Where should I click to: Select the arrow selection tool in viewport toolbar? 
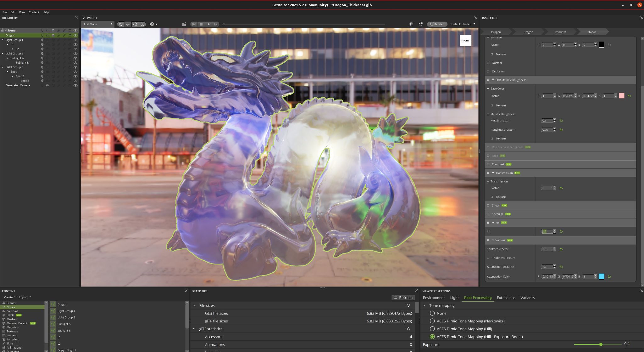click(120, 24)
